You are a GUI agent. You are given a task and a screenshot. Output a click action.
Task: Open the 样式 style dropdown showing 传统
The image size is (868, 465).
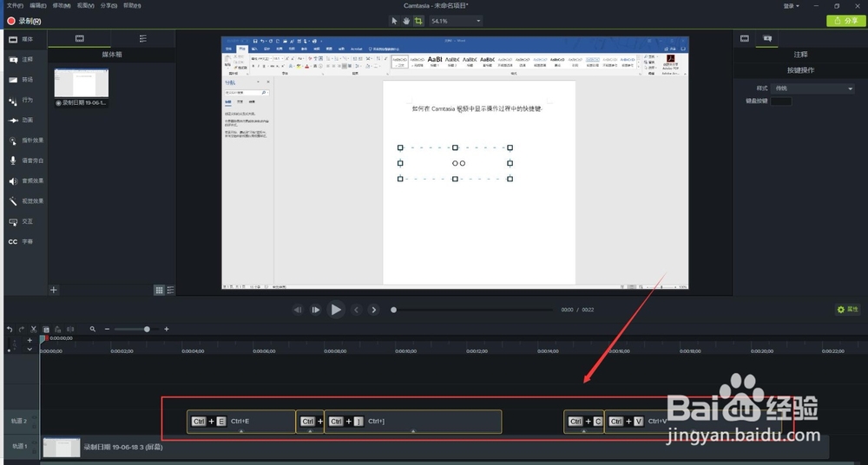click(x=814, y=88)
